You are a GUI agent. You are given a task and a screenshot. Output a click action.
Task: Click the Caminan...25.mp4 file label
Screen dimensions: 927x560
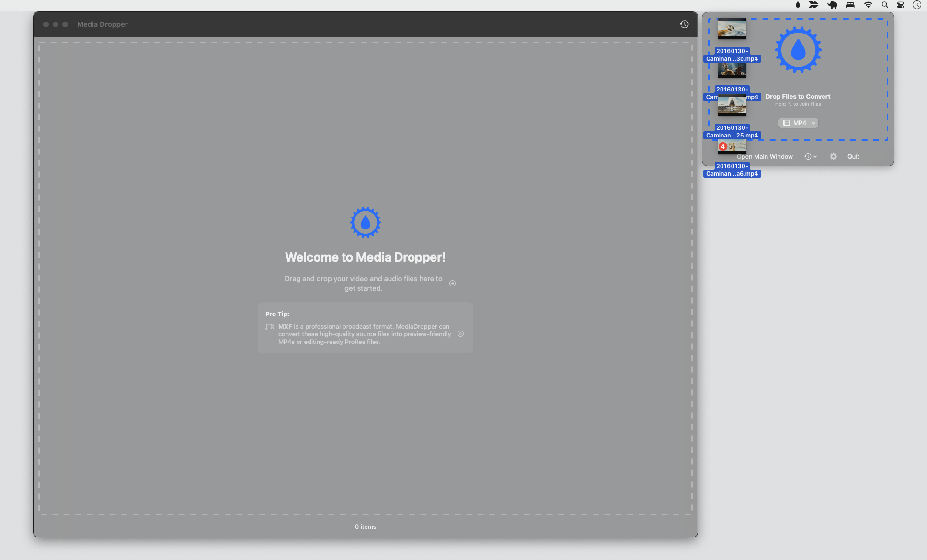pyautogui.click(x=732, y=132)
